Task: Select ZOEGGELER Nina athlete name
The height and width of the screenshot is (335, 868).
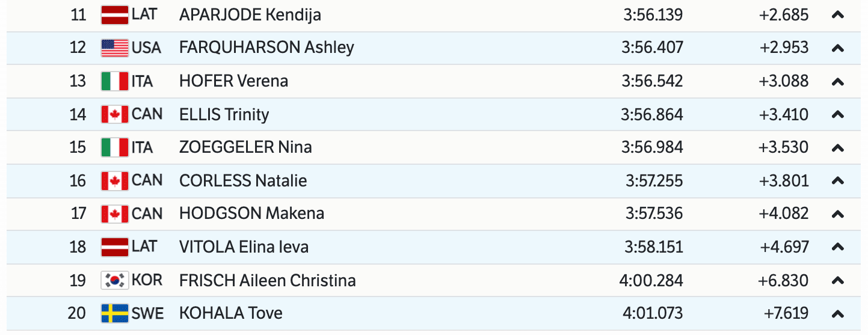Action: coord(245,147)
